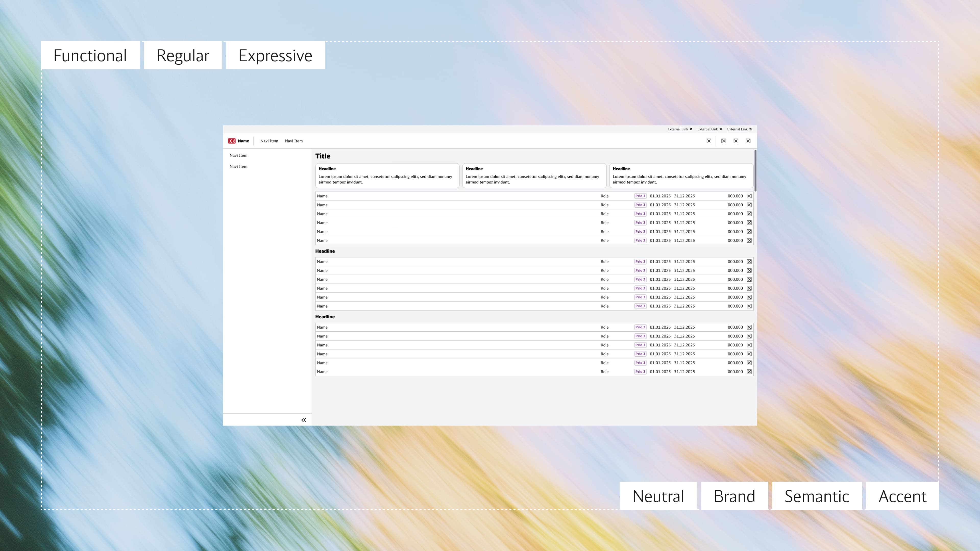This screenshot has width=980, height=551.
Task: Select the Functional density option
Action: 90,56
